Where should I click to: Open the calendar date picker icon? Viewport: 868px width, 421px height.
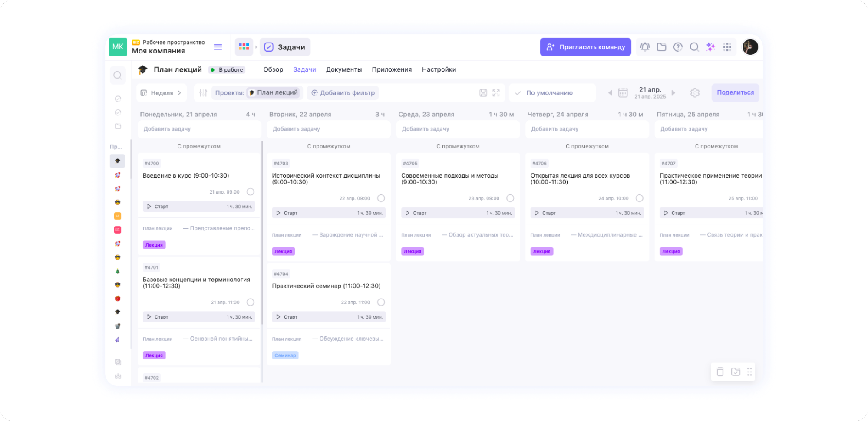[623, 93]
